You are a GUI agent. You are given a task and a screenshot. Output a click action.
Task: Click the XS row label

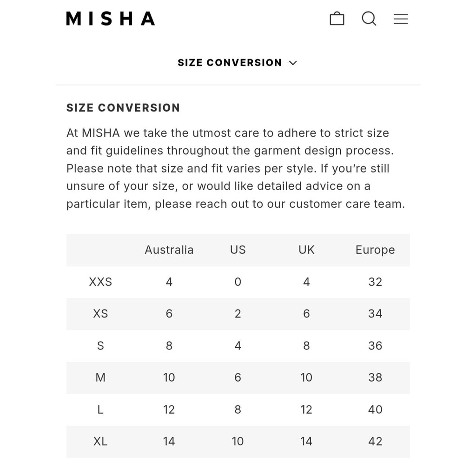coord(100,314)
